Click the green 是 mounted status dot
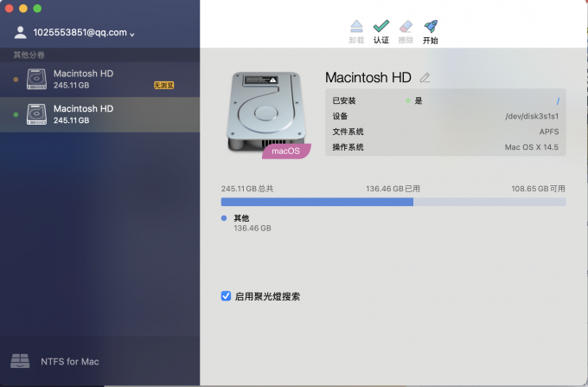Screen dimensions: 588x387 click(x=408, y=100)
